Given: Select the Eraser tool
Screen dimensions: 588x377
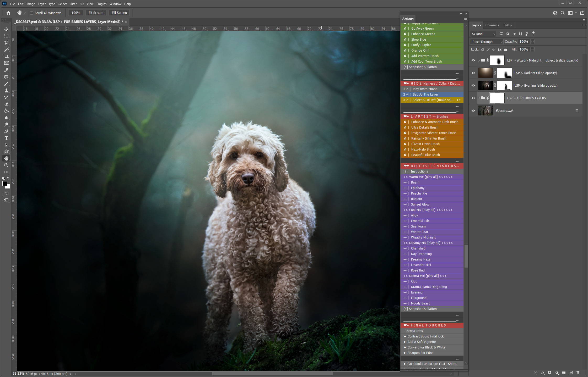Looking at the screenshot, I should [6, 104].
